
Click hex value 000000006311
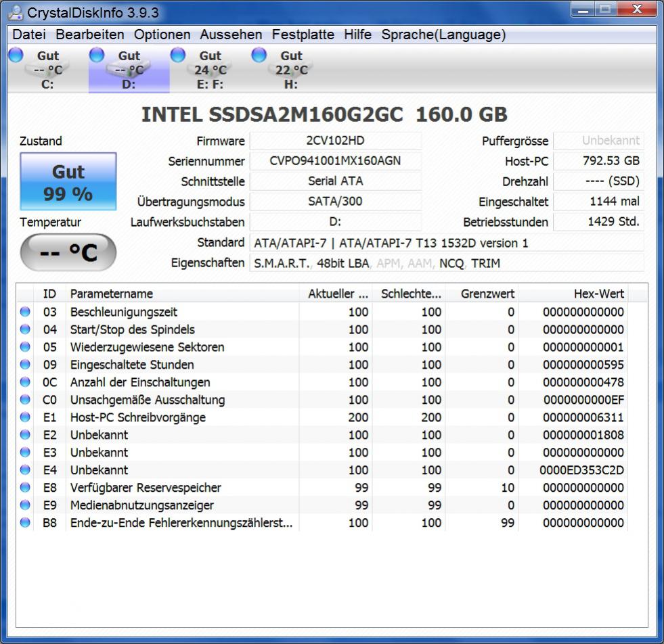pyautogui.click(x=583, y=417)
